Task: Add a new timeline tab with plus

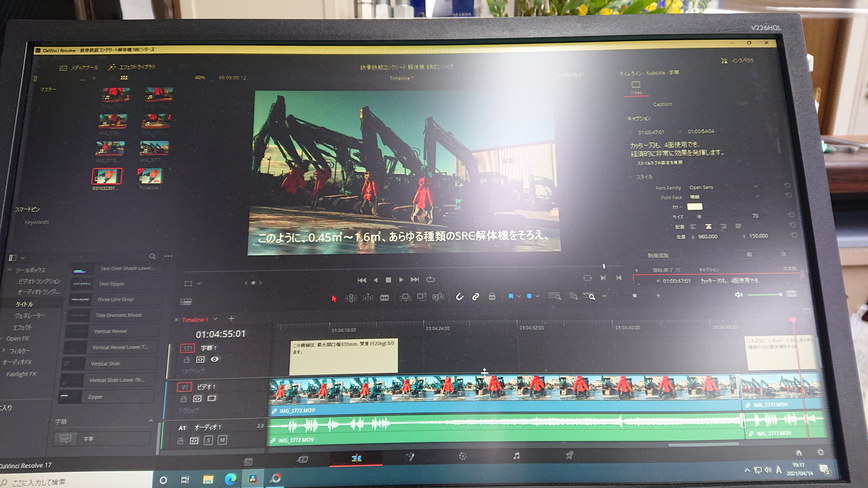Action: (x=231, y=318)
